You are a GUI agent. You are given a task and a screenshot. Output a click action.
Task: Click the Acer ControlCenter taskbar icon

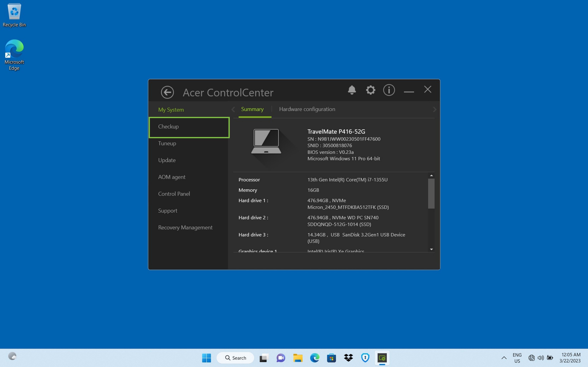[382, 358]
